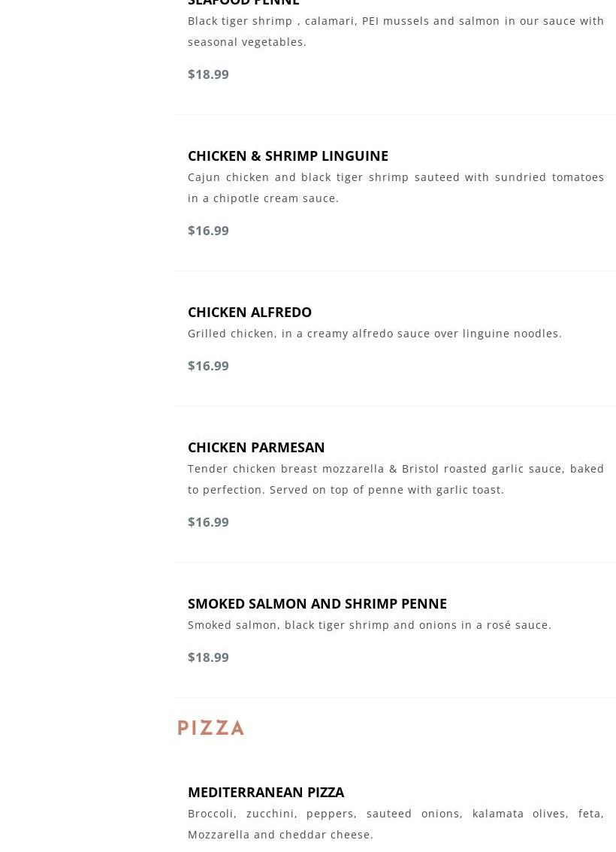Click the 'Tender chicken breast mozzarella' description line
The height and width of the screenshot is (852, 616).
click(396, 469)
